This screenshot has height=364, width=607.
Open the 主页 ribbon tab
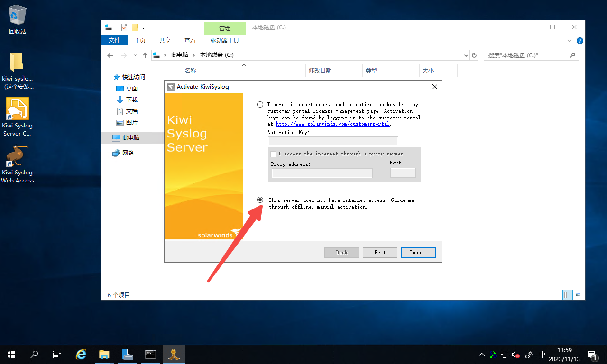coord(140,40)
